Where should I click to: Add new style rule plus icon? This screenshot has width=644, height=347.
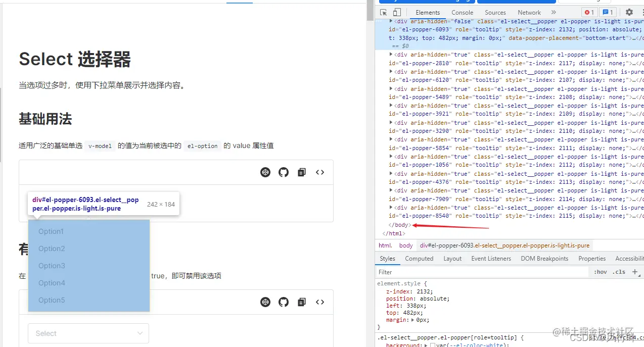click(635, 272)
